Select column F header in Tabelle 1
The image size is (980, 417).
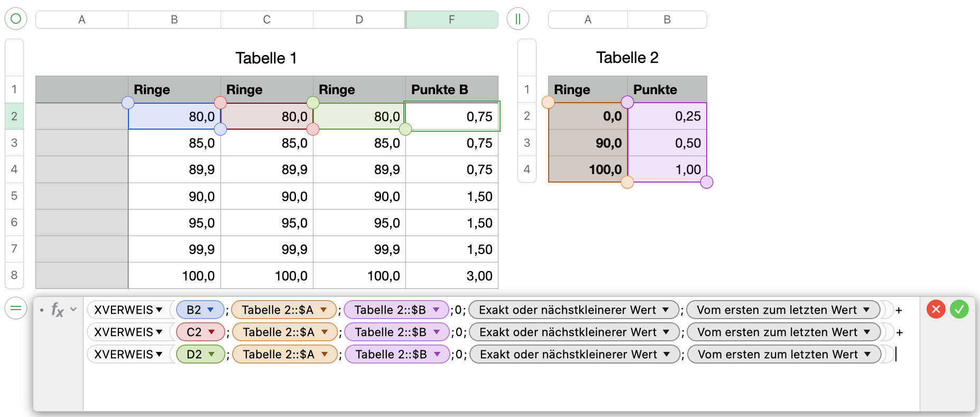coord(451,20)
